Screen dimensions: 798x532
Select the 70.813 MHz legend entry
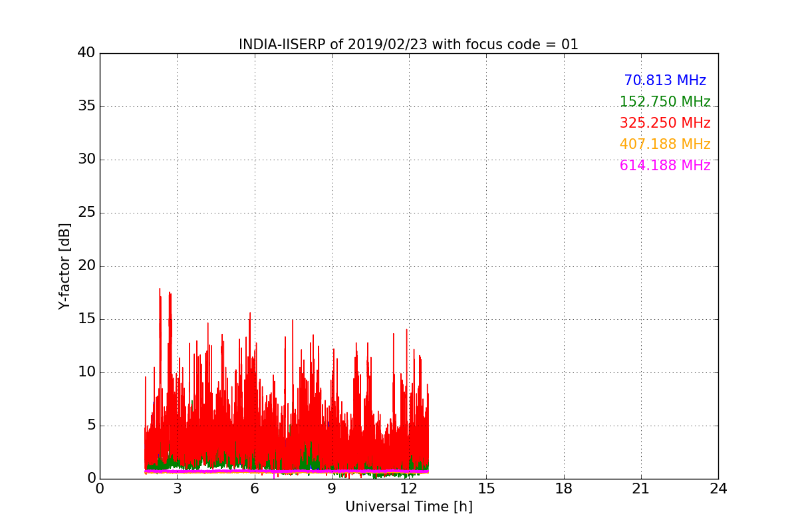665,80
